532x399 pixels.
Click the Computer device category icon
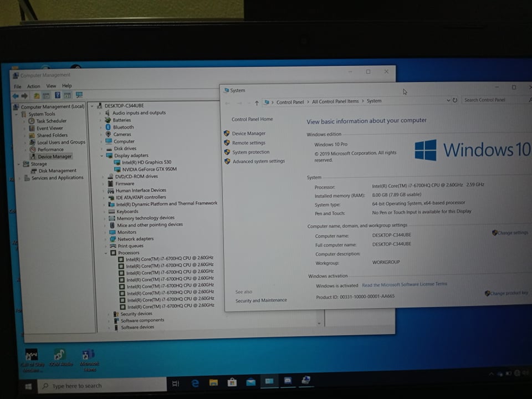pyautogui.click(x=109, y=141)
